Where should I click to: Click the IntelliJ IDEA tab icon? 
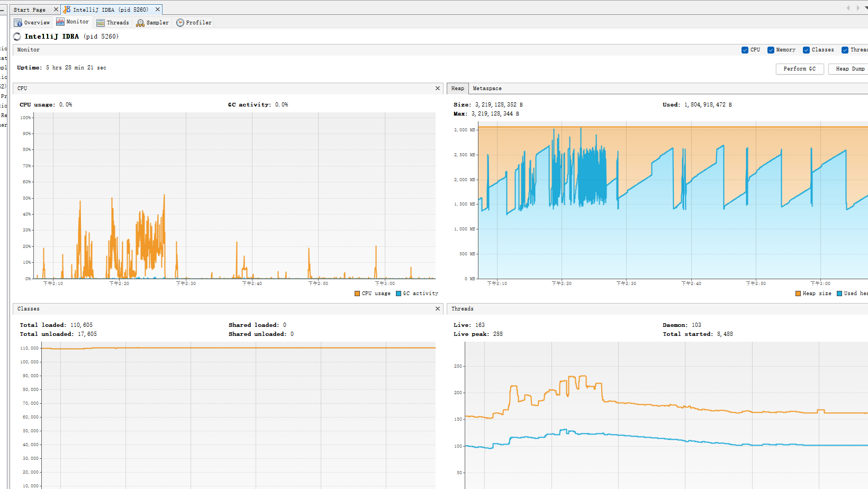pyautogui.click(x=67, y=10)
